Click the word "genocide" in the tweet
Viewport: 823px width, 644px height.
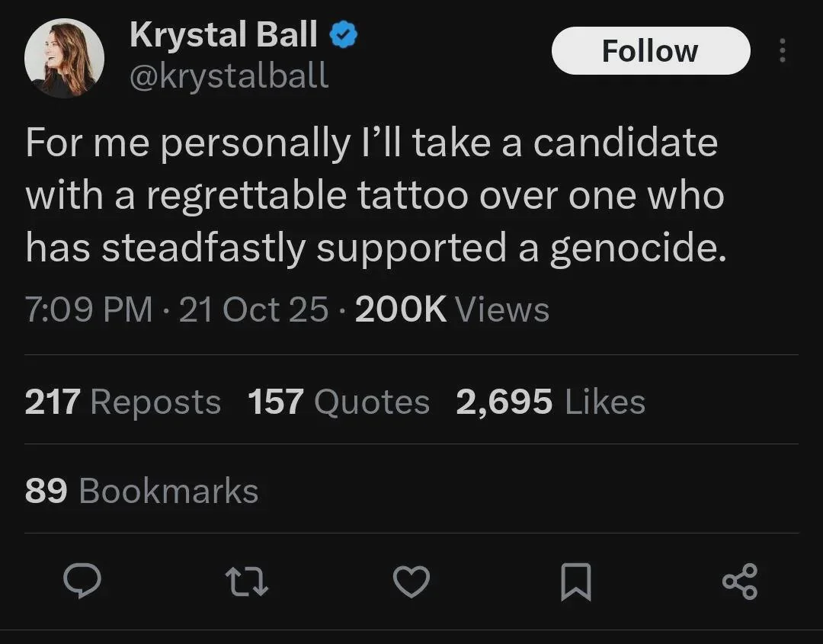[x=637, y=248]
